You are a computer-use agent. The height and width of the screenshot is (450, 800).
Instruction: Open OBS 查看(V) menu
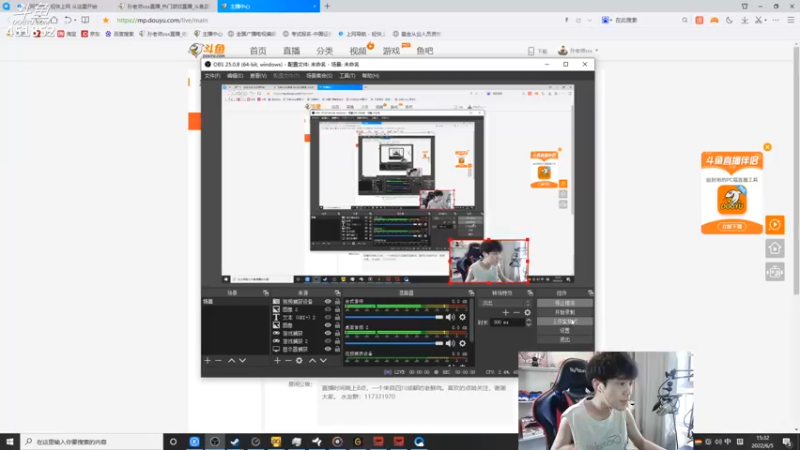point(258,76)
